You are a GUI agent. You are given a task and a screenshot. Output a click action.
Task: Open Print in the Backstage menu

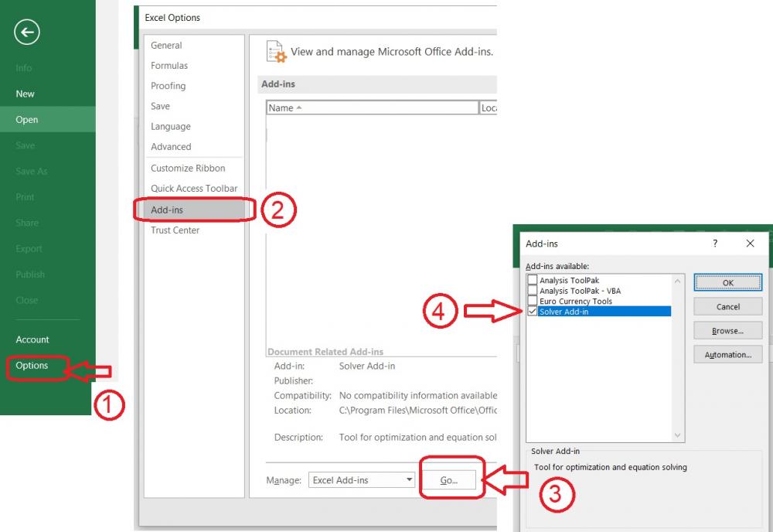click(x=25, y=196)
